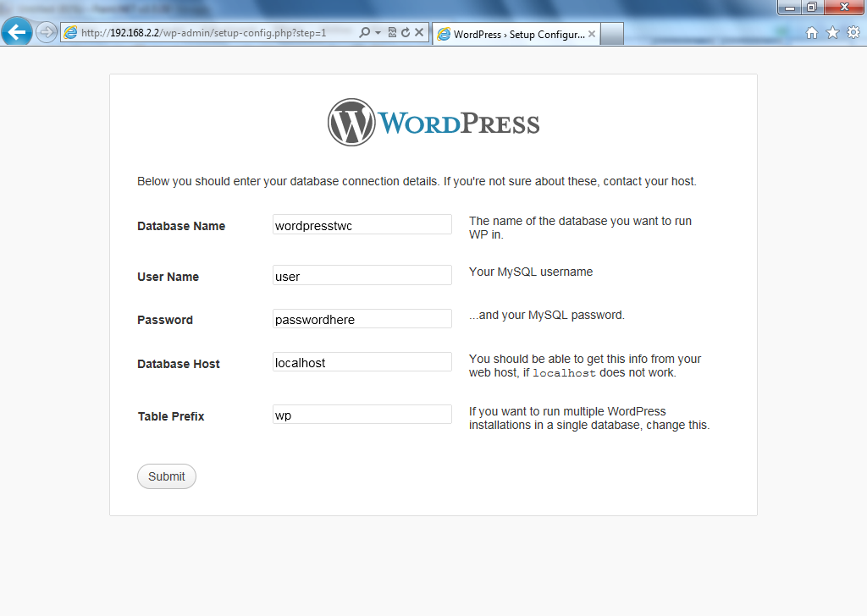Go back with the browser Back arrow
Screen dimensions: 867x616
click(17, 32)
